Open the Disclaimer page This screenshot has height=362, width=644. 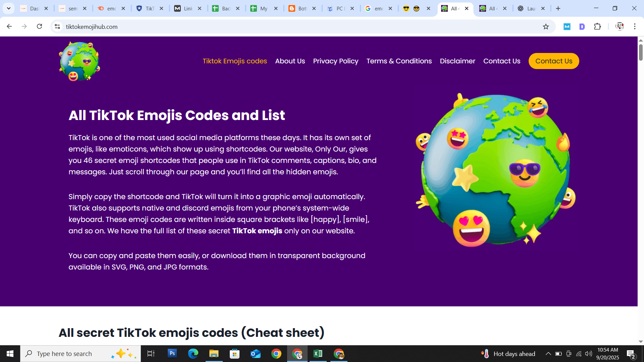(458, 61)
